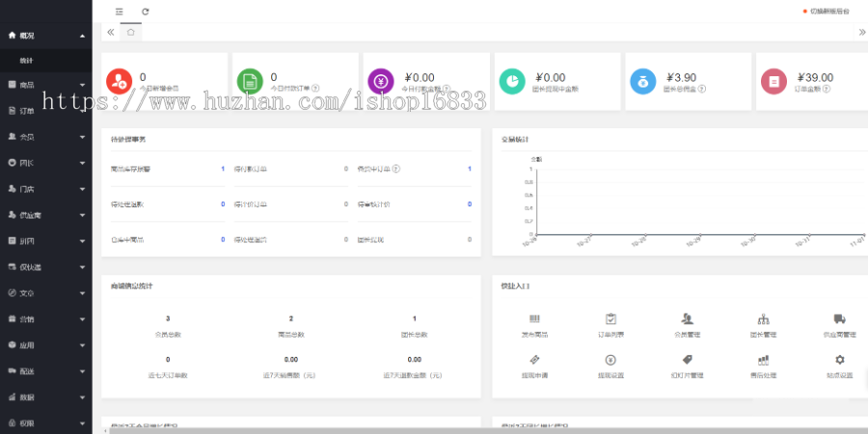Click the purple yen payment-amount icon
The image size is (868, 434).
pyautogui.click(x=381, y=81)
